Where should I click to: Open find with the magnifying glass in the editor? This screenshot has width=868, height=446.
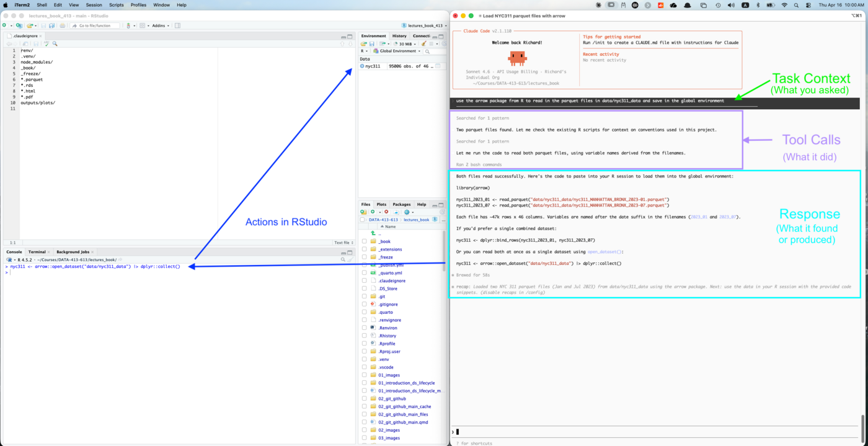[x=55, y=43]
